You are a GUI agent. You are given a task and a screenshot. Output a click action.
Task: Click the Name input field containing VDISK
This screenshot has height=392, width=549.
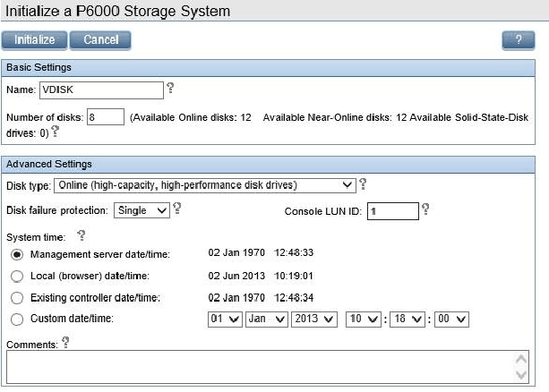click(101, 90)
